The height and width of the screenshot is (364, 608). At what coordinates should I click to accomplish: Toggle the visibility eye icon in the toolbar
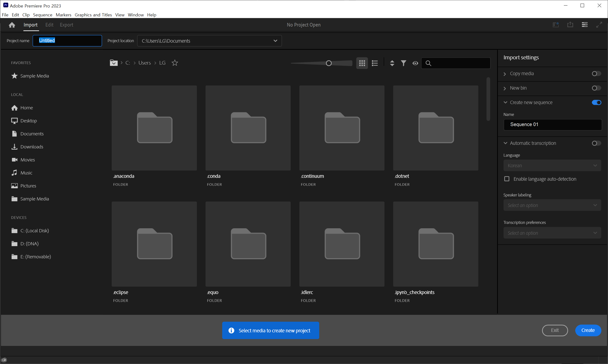[415, 63]
